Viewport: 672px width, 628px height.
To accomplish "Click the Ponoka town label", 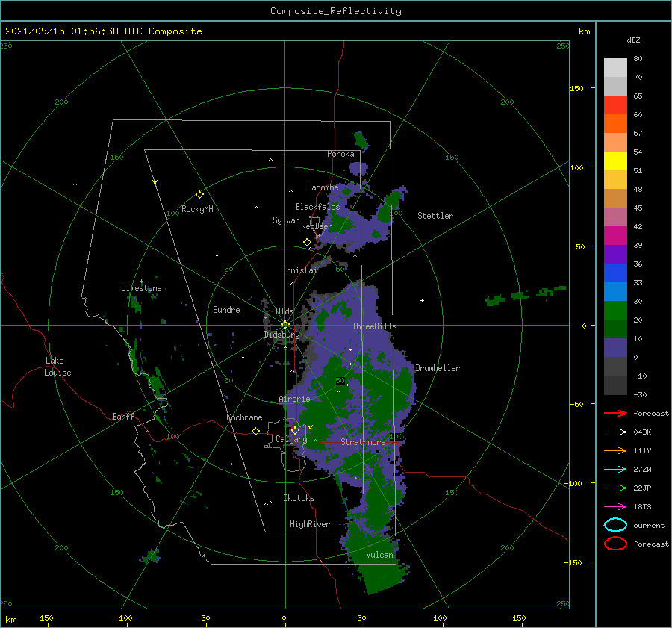I will click(340, 154).
